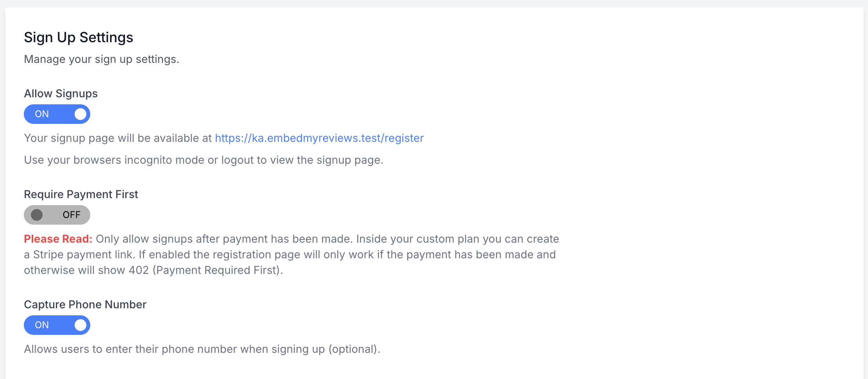Click the ON text in Allow Signups switch
The height and width of the screenshot is (379, 868).
[42, 114]
